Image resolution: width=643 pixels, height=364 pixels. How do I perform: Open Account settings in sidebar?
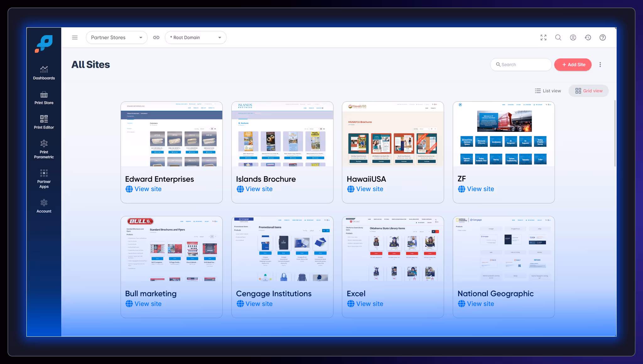click(x=44, y=206)
